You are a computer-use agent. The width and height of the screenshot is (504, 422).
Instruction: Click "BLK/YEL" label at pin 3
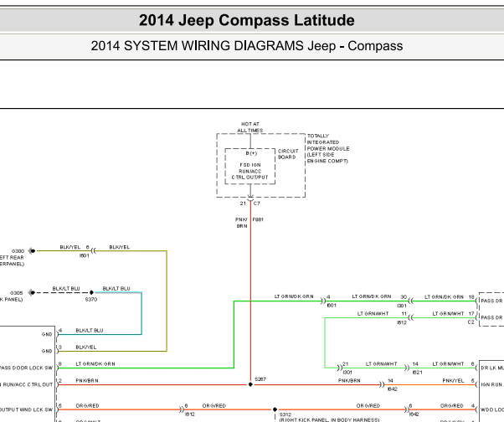coord(86,347)
